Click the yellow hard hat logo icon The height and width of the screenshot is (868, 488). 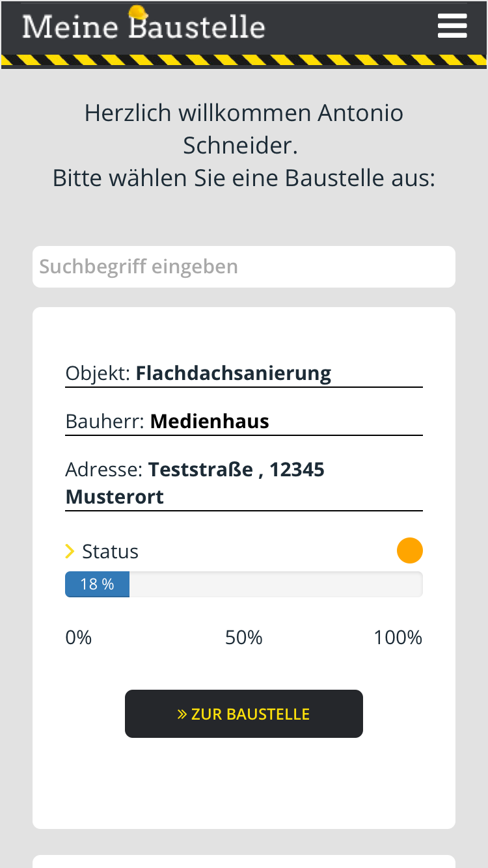coord(138,13)
